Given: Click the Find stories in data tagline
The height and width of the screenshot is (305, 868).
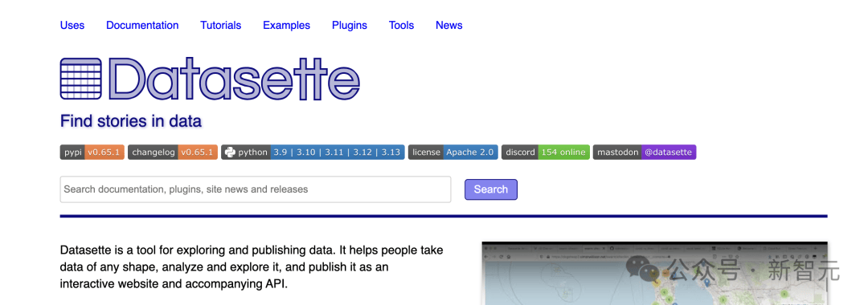Looking at the screenshot, I should [x=131, y=121].
